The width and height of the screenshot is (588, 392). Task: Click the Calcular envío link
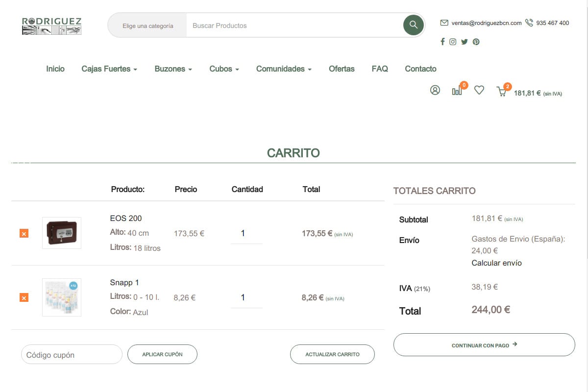(496, 263)
